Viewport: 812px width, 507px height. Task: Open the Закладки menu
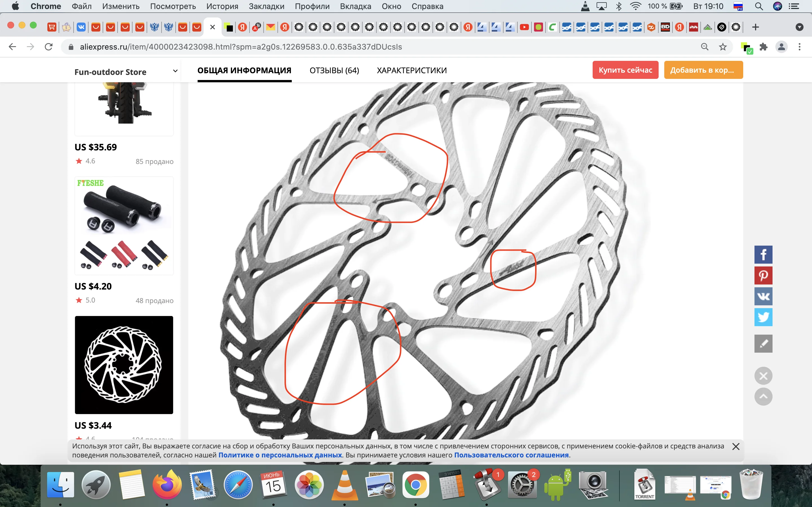click(266, 6)
